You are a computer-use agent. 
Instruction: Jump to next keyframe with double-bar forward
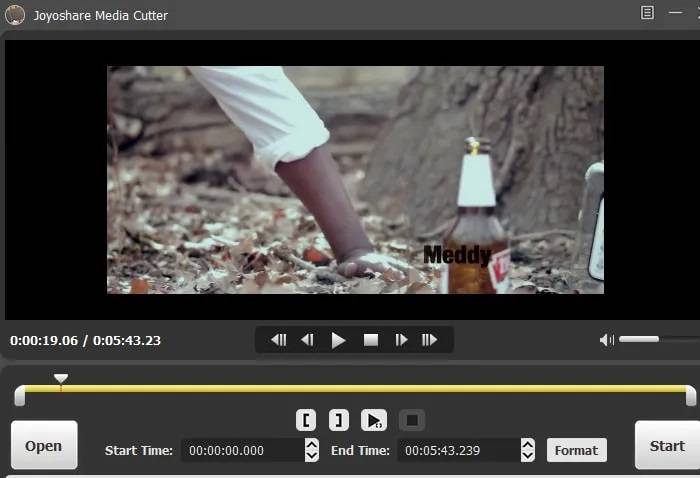429,340
